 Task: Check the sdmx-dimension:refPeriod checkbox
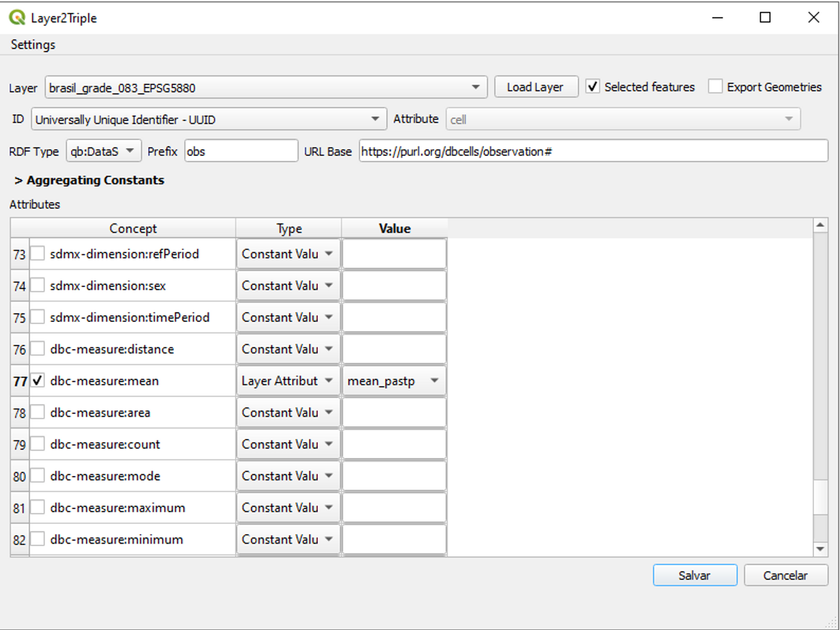click(37, 254)
